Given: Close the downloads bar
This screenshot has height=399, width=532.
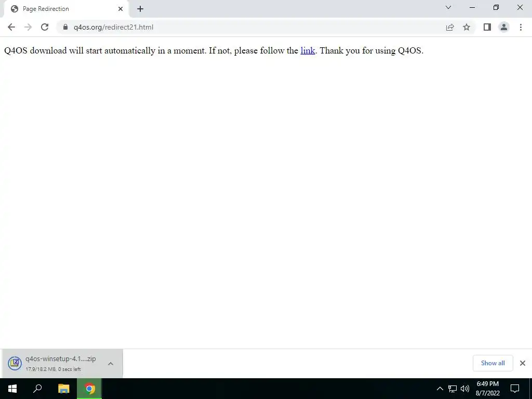Looking at the screenshot, I should pos(523,363).
